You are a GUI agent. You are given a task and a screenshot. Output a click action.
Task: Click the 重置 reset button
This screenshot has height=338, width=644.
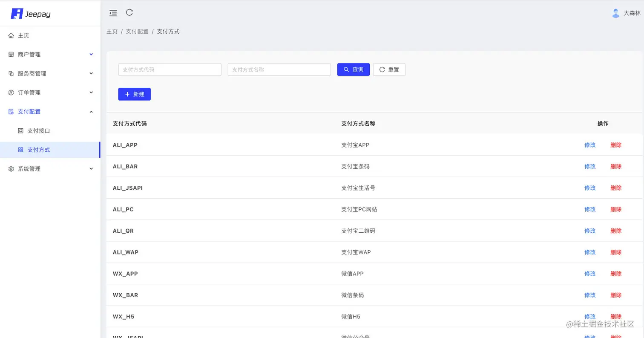[389, 69]
